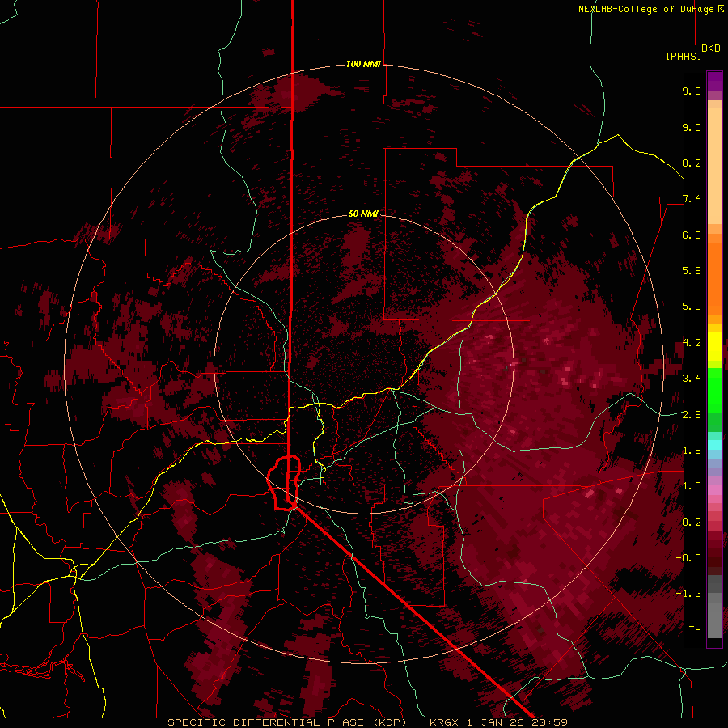
Task: Click the 5.8 value on the scale
Action: click(x=692, y=271)
